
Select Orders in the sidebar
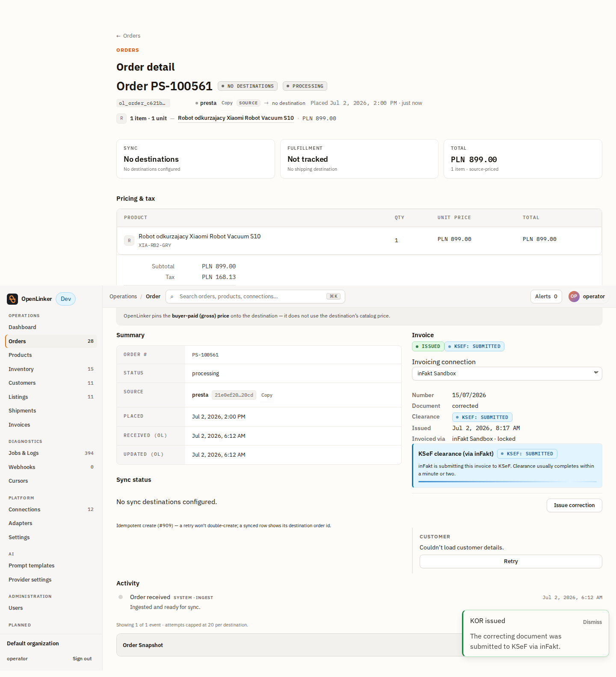51,341
